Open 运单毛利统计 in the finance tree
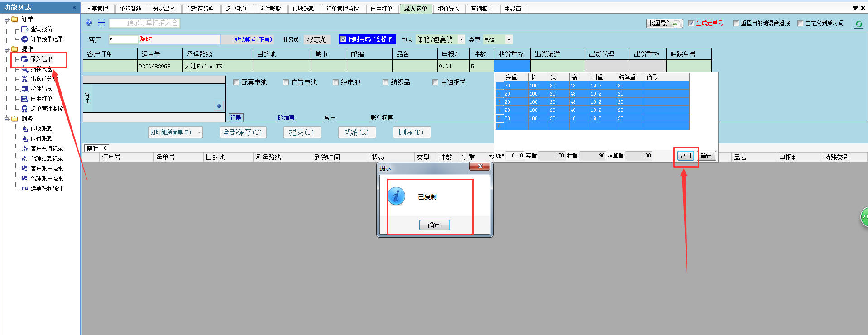The image size is (868, 335). click(46, 188)
